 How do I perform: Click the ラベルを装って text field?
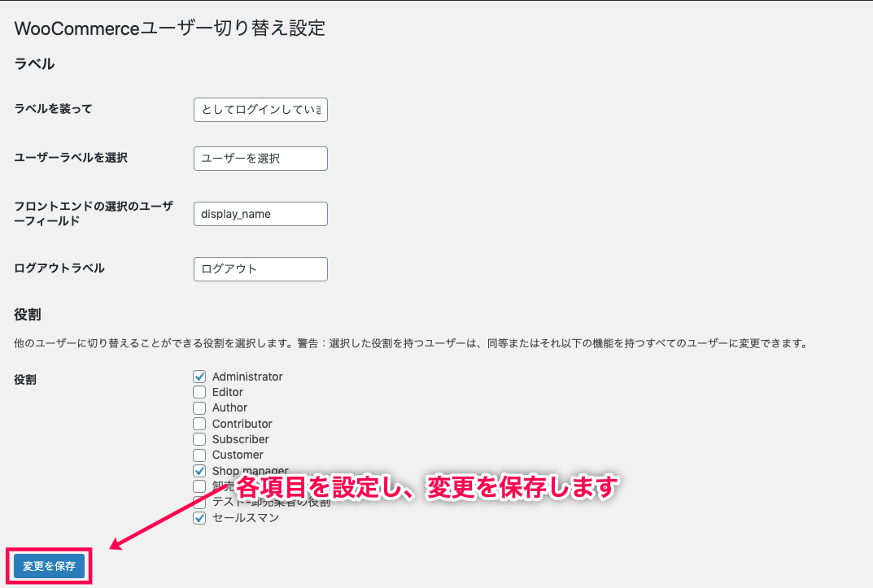260,110
